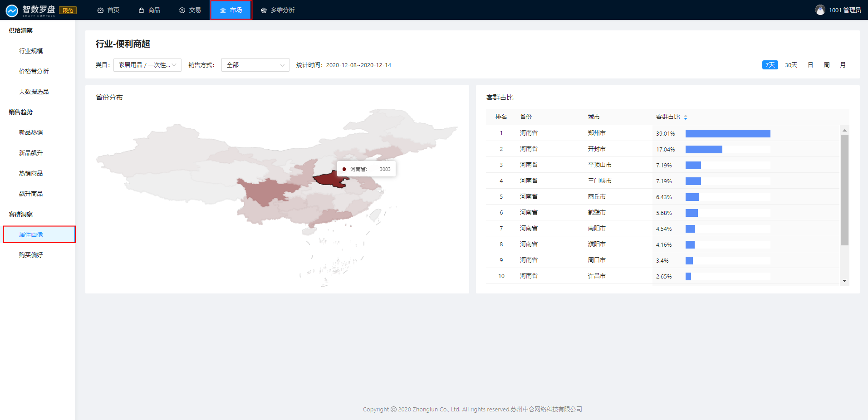This screenshot has width=868, height=420.
Task: Click the 首页 dashboard icon
Action: pos(100,10)
